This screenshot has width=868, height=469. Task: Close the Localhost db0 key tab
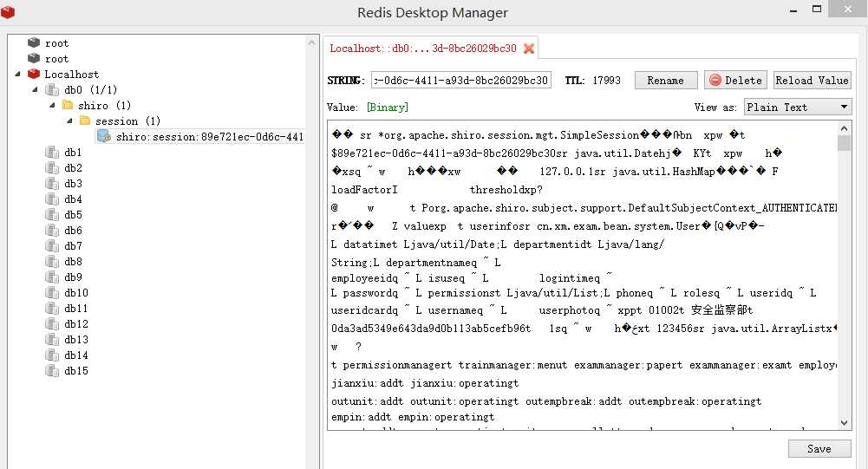point(529,49)
